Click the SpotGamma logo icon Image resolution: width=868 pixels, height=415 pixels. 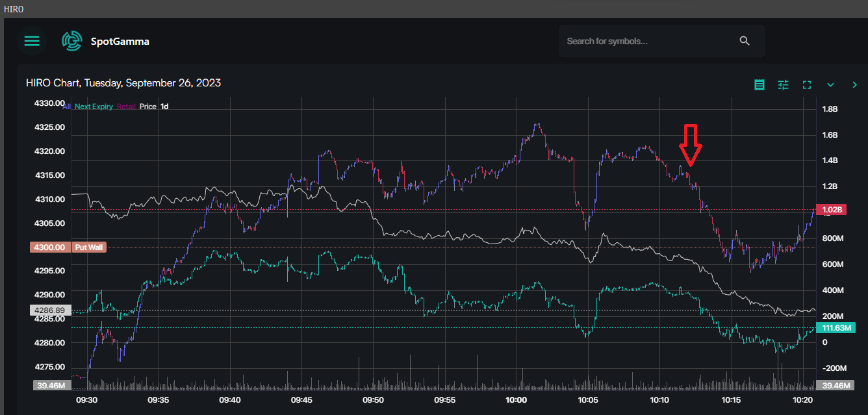[71, 41]
